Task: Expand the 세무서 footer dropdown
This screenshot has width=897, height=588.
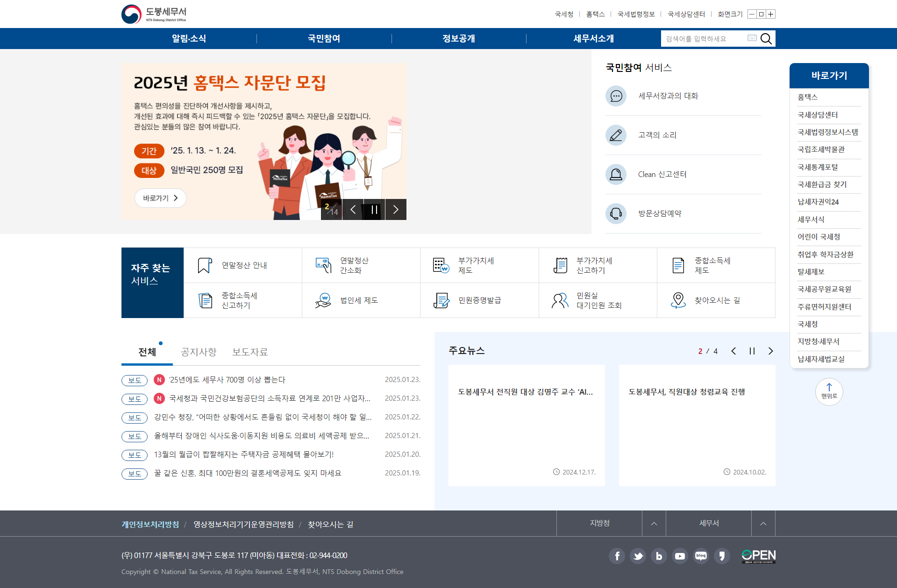Action: [x=763, y=524]
